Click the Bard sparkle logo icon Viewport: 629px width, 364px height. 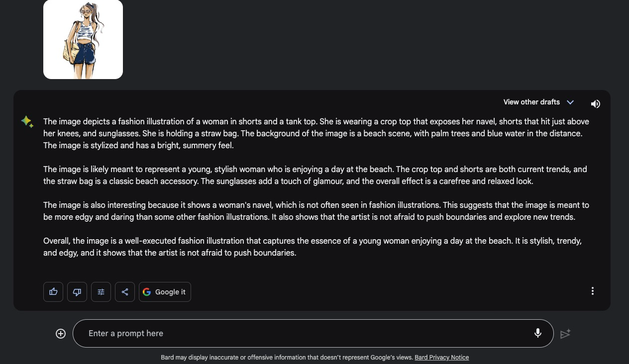pyautogui.click(x=27, y=121)
